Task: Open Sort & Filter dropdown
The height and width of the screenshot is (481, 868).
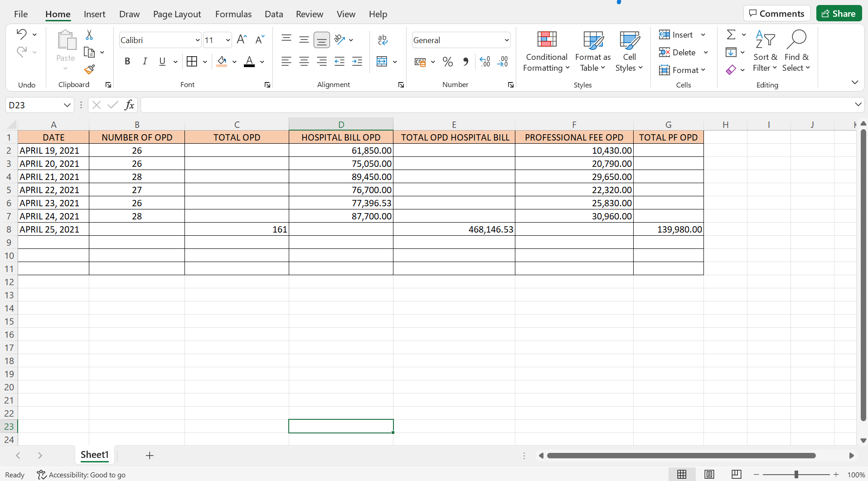Action: tap(765, 52)
